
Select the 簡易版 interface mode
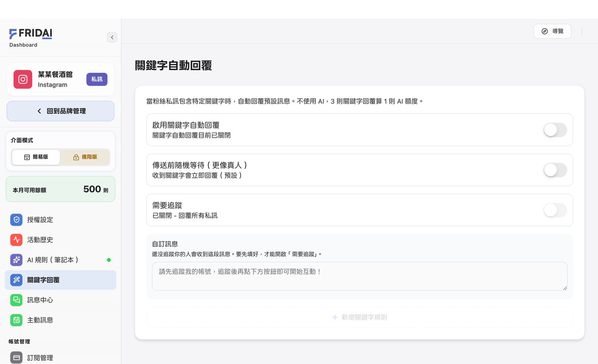(36, 157)
